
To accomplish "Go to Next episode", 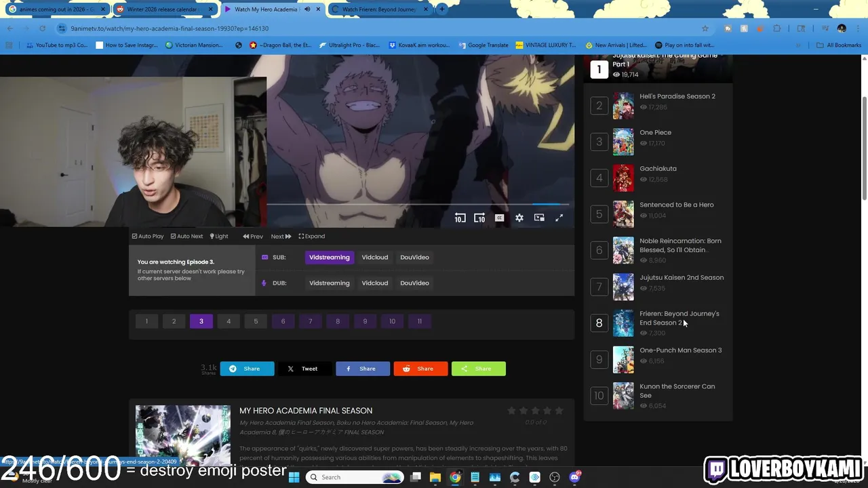I will (281, 237).
